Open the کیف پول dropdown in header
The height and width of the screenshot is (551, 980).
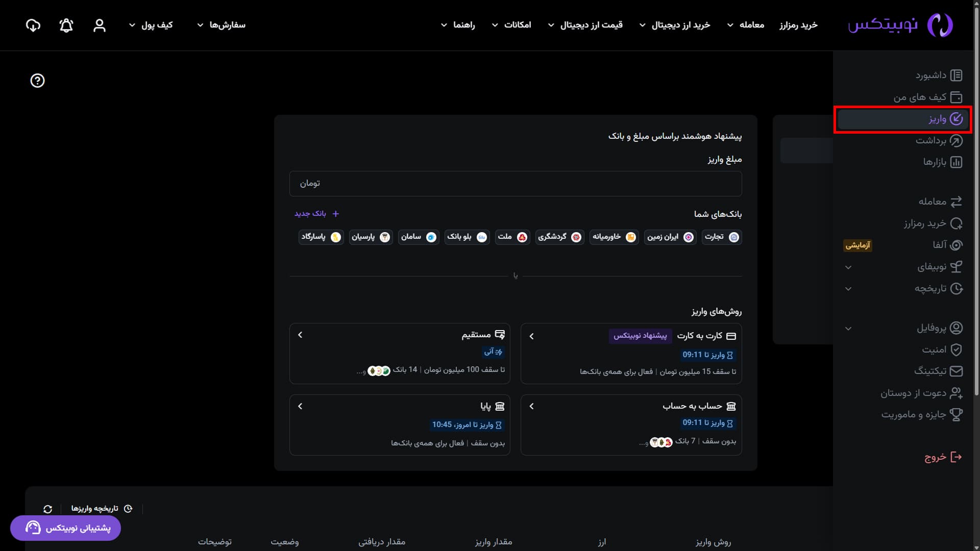tap(151, 25)
